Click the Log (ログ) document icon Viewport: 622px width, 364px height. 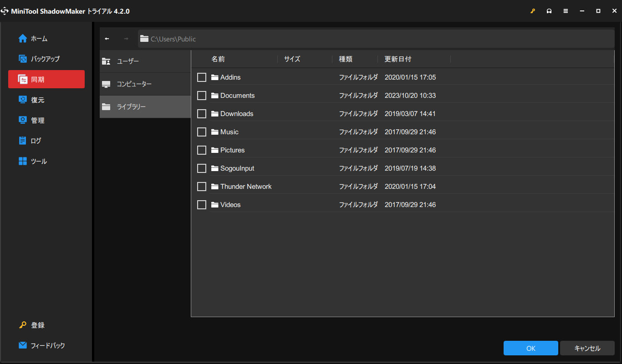[x=23, y=141]
